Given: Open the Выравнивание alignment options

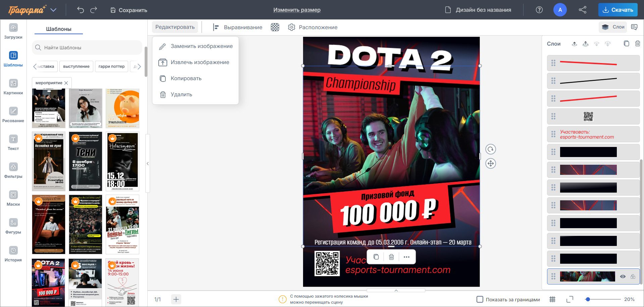Looking at the screenshot, I should click(x=238, y=27).
